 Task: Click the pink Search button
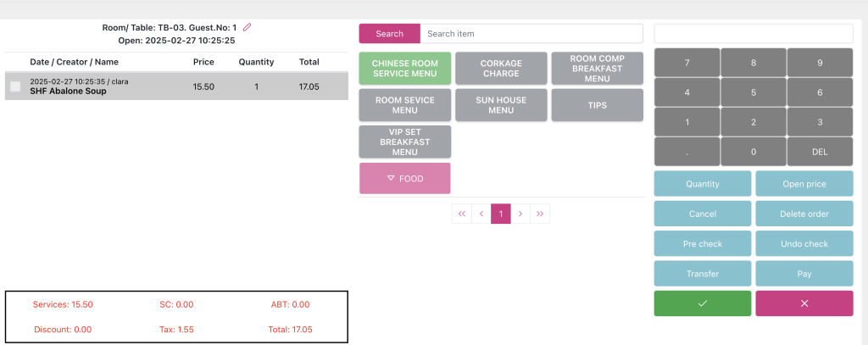click(x=389, y=34)
